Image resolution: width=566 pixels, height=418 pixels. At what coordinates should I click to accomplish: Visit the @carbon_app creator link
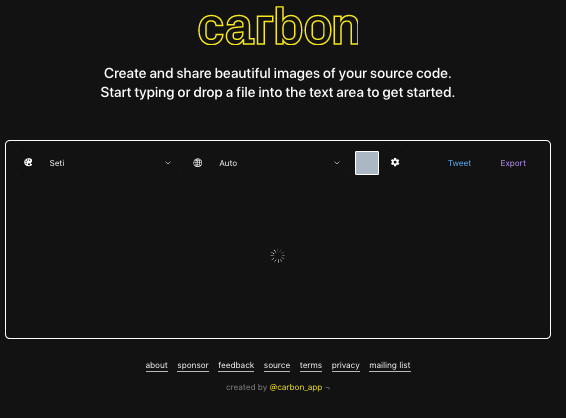[296, 387]
